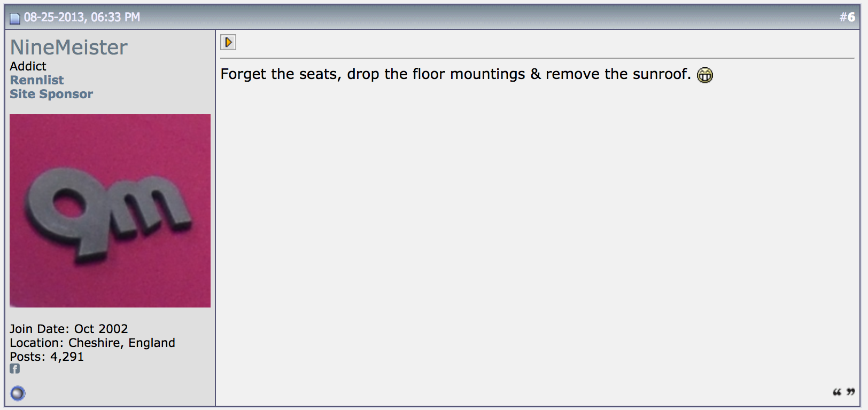Viewport: 868px width, 410px height.
Task: Click the quote reply icon
Action: tap(843, 392)
